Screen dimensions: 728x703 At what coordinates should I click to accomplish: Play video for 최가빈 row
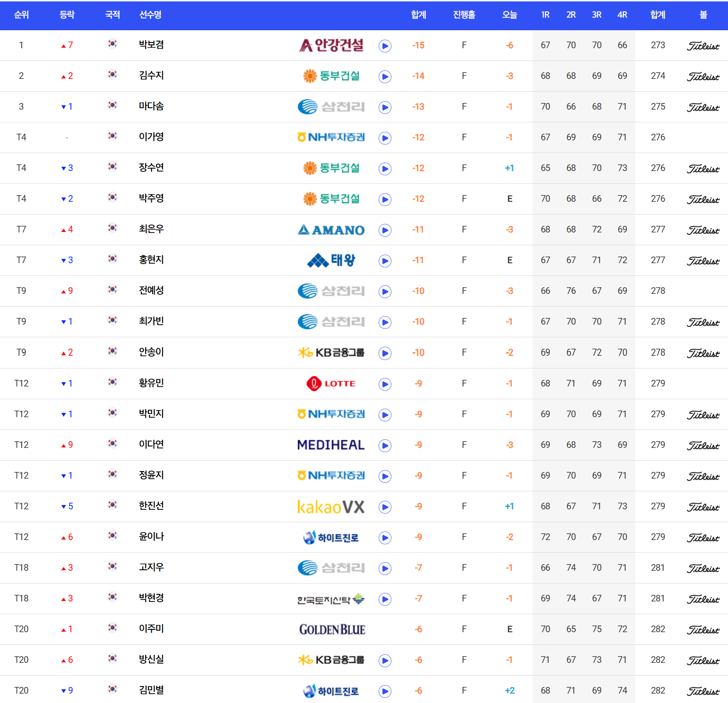point(385,322)
